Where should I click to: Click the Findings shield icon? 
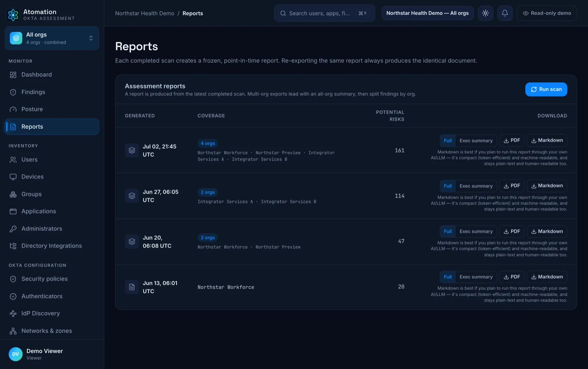tap(13, 92)
